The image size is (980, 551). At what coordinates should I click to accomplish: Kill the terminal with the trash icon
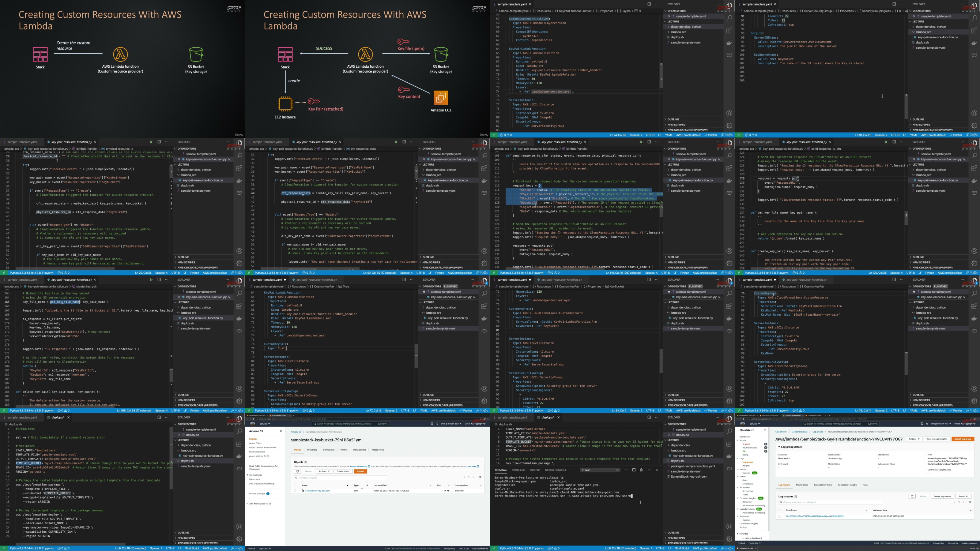pyautogui.click(x=641, y=470)
